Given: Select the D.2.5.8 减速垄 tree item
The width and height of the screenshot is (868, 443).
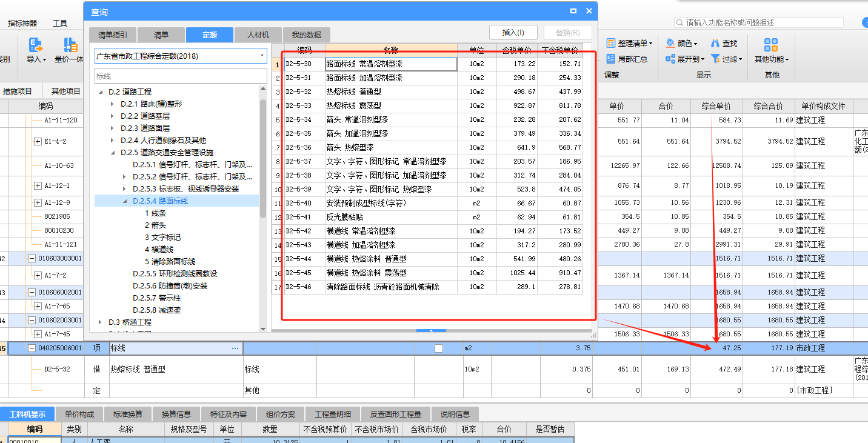Looking at the screenshot, I should (156, 310).
